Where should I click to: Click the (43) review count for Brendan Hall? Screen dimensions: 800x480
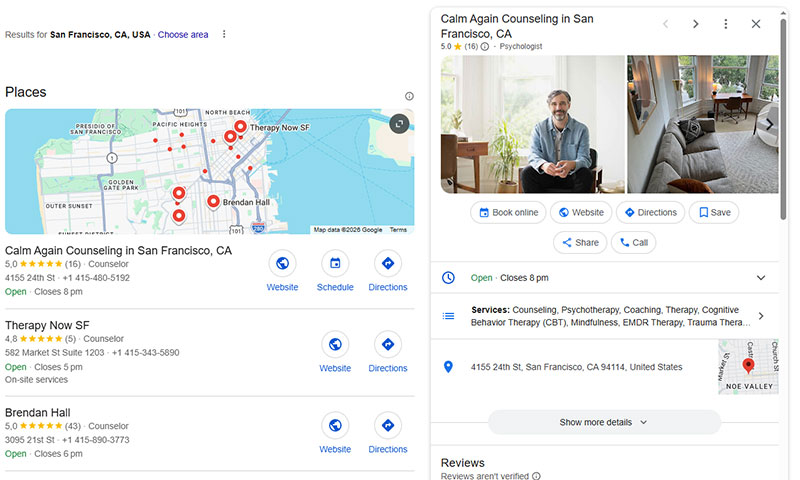pos(72,426)
